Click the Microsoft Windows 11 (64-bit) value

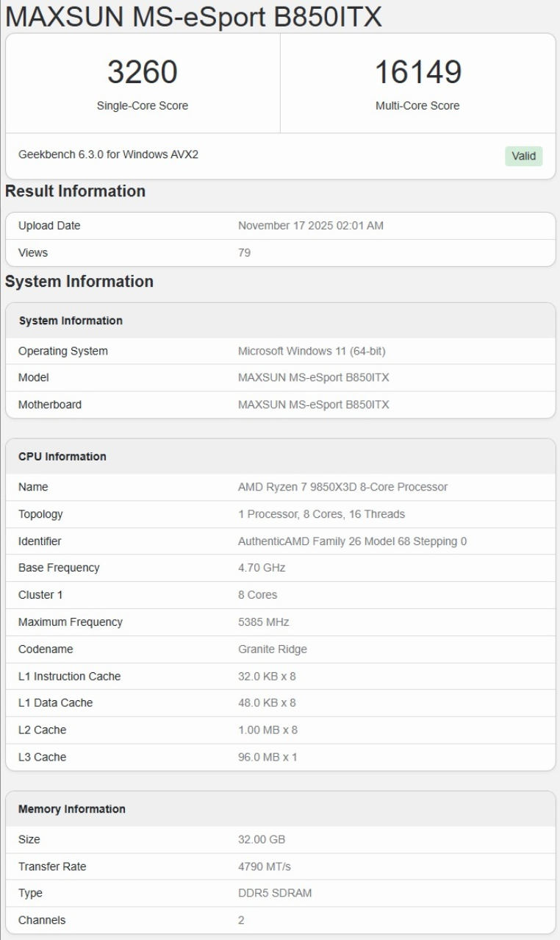point(312,351)
